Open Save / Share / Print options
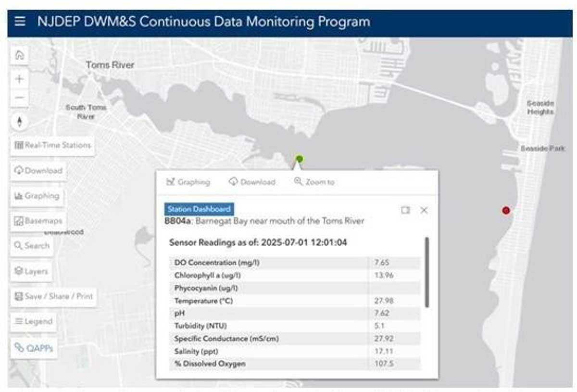Viewport: 577px width, 392px height. point(53,296)
